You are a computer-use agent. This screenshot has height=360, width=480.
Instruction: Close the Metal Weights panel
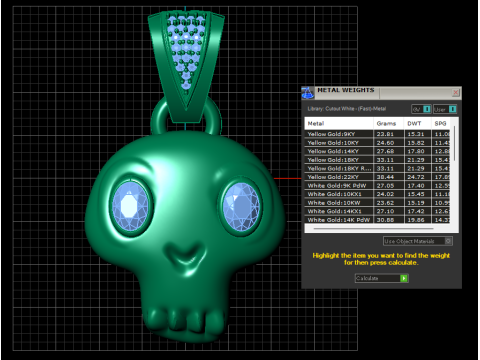click(455, 92)
